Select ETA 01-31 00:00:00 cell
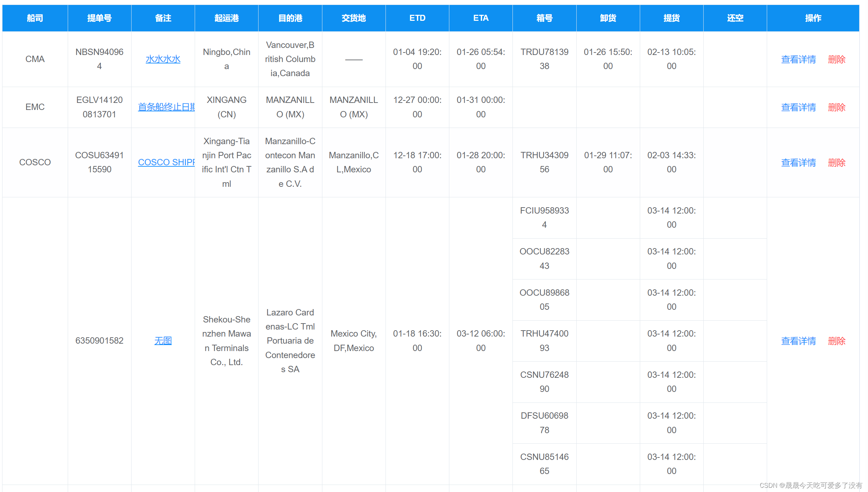The height and width of the screenshot is (492, 868). pyautogui.click(x=481, y=107)
